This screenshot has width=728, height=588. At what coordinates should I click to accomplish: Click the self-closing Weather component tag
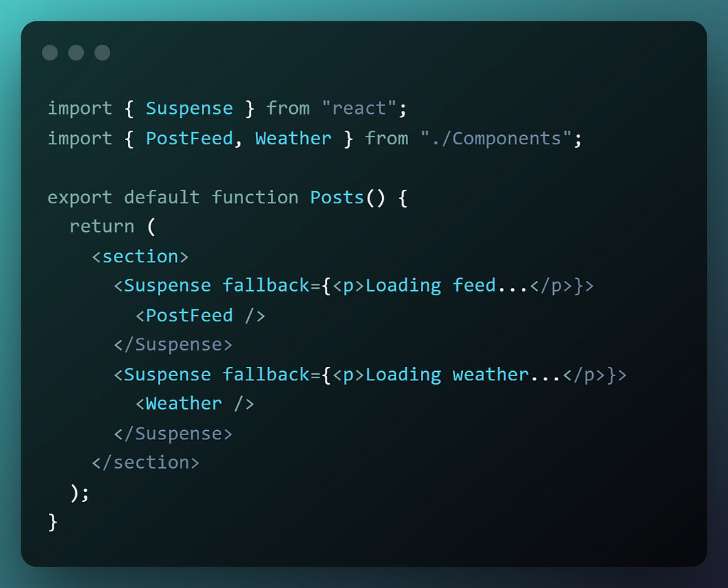coord(195,404)
